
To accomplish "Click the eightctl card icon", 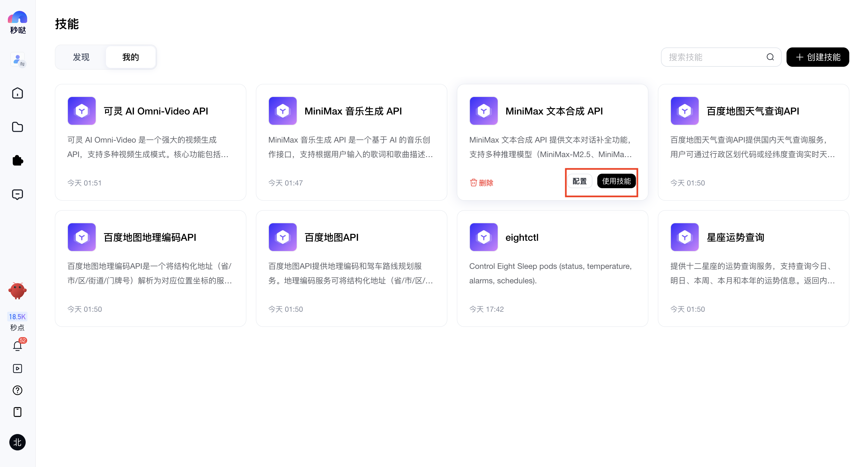I will tap(483, 237).
